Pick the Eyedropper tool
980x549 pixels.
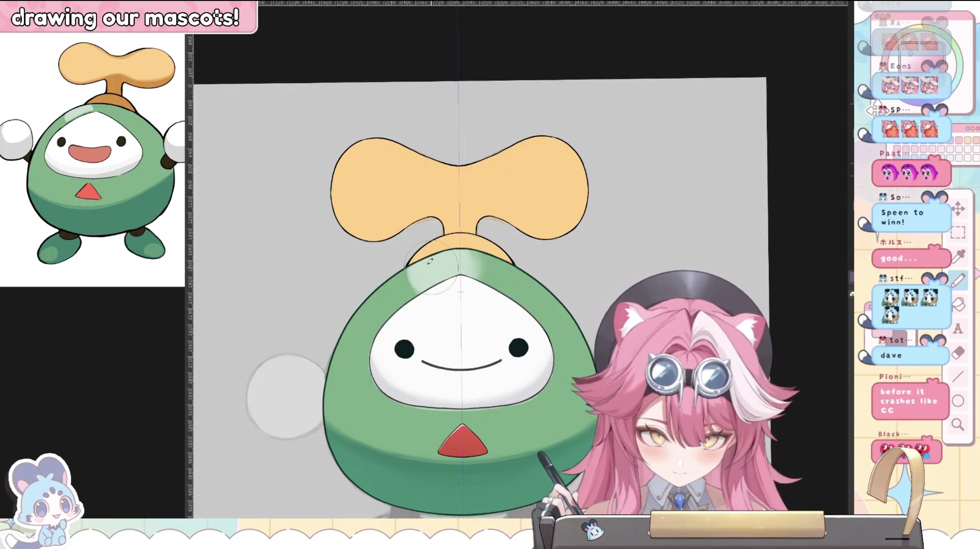958,256
